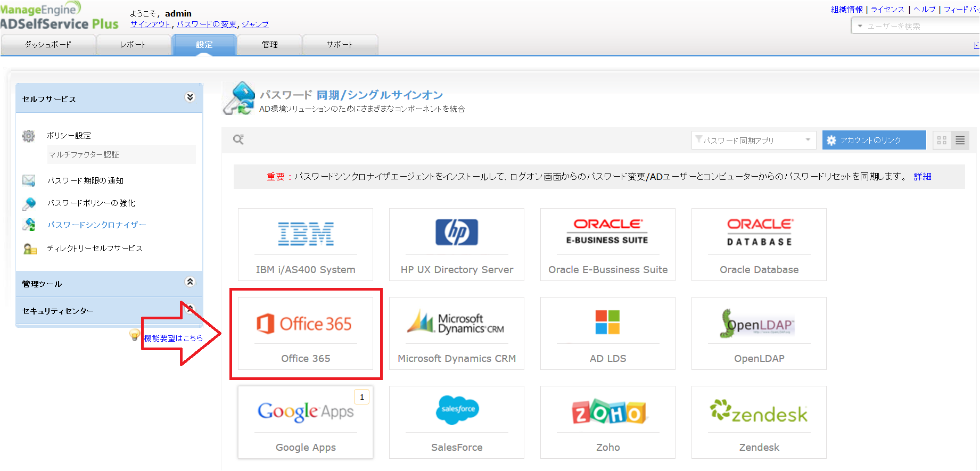Switch to grid view layout
980x471 pixels.
pyautogui.click(x=942, y=141)
